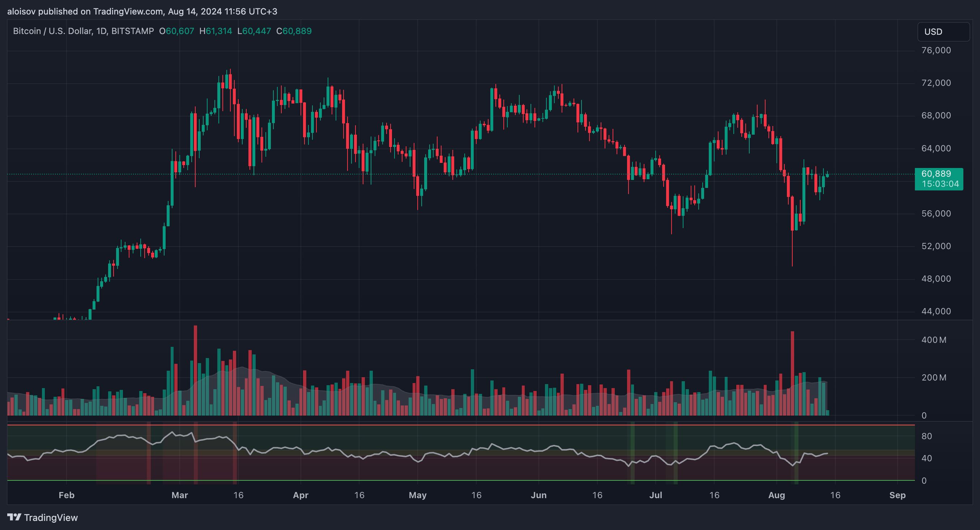The width and height of the screenshot is (980, 530).
Task: Open the USD currency selector
Action: point(943,31)
